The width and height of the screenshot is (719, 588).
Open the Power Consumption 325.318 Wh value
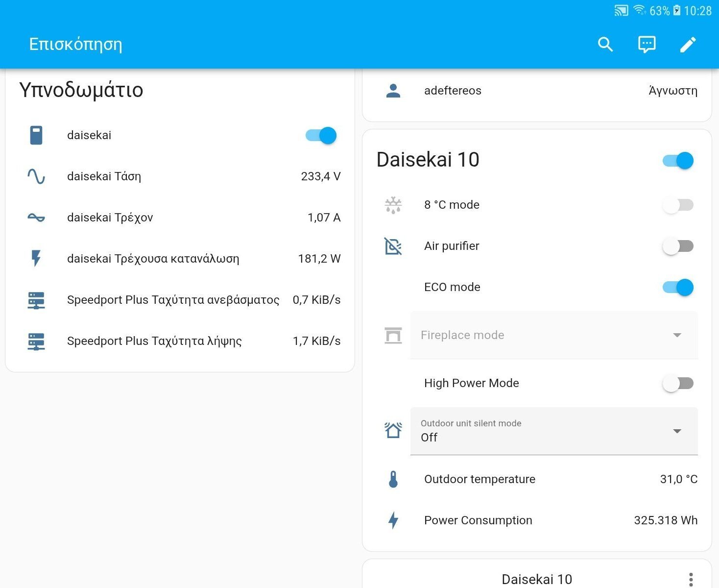pos(666,520)
